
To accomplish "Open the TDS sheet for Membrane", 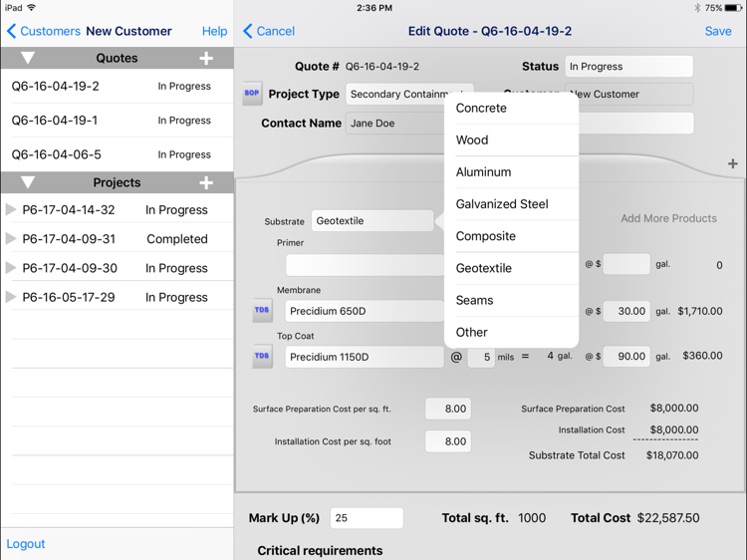I will click(262, 311).
